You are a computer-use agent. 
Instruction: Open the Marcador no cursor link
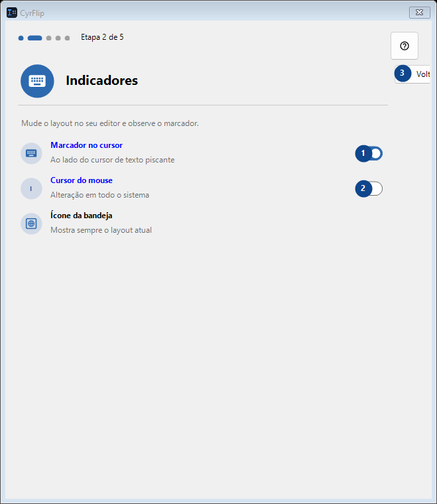pos(86,145)
